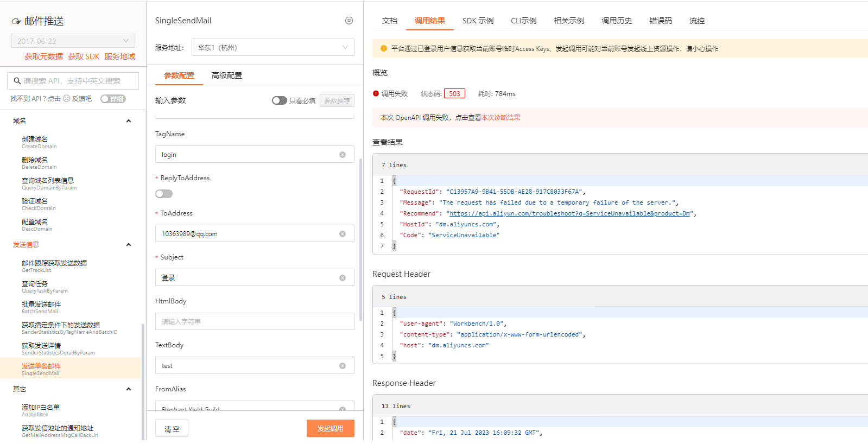Open the 2017-06-22 API version dropdown
The width and height of the screenshot is (868, 444).
pyautogui.click(x=73, y=41)
